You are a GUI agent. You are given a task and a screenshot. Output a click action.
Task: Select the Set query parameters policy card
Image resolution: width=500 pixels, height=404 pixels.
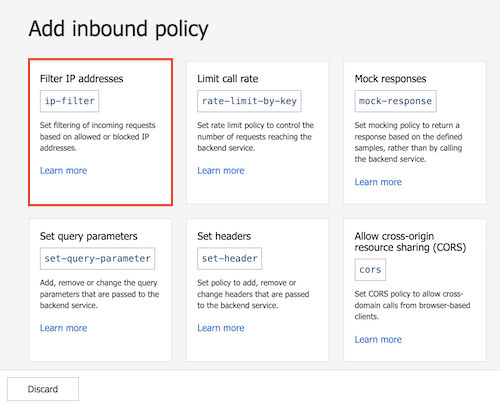100,290
